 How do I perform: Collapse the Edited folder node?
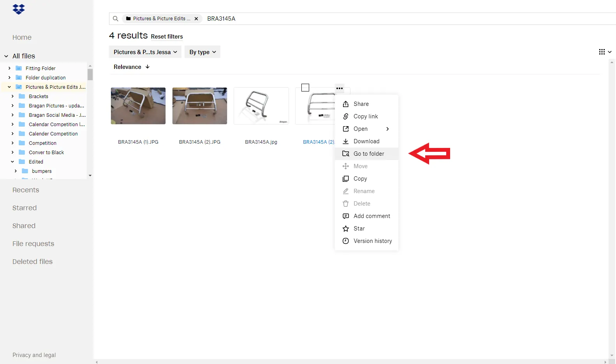12,162
